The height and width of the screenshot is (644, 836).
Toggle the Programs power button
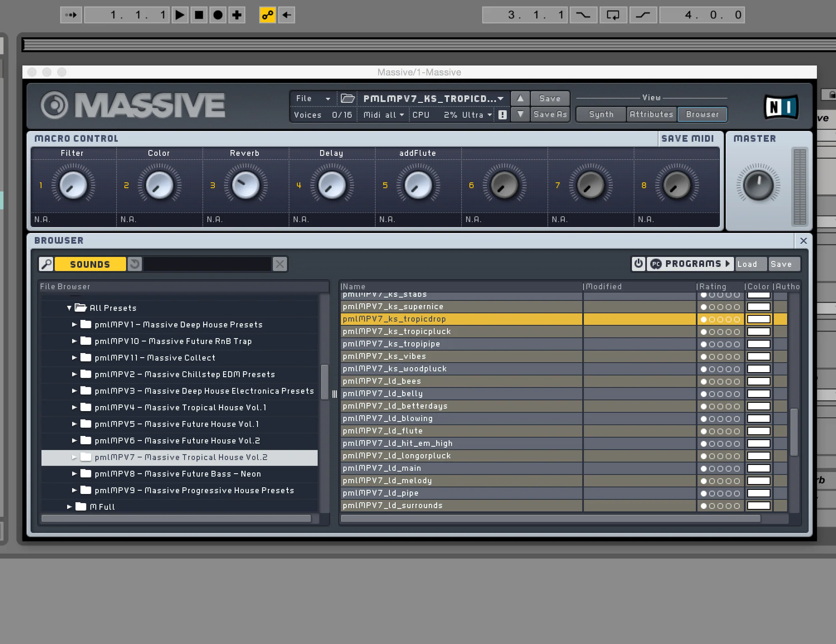coord(639,264)
